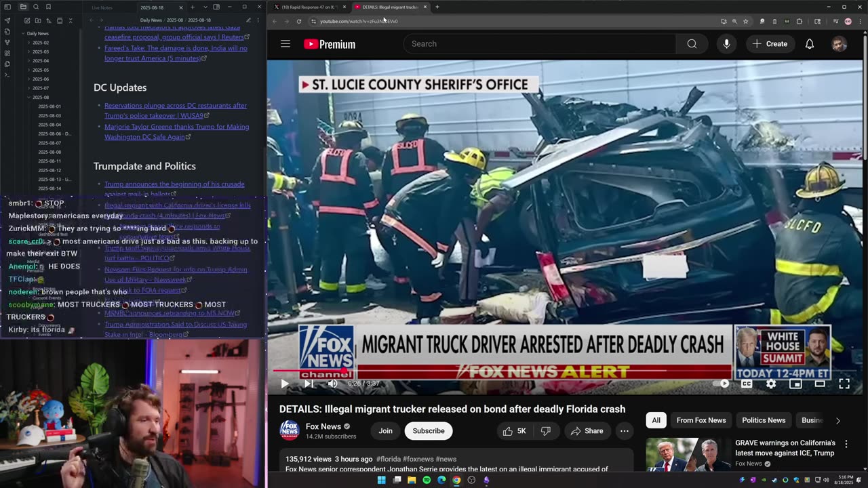The height and width of the screenshot is (488, 868).
Task: Open YouTube hamburger guide menu
Action: [285, 44]
